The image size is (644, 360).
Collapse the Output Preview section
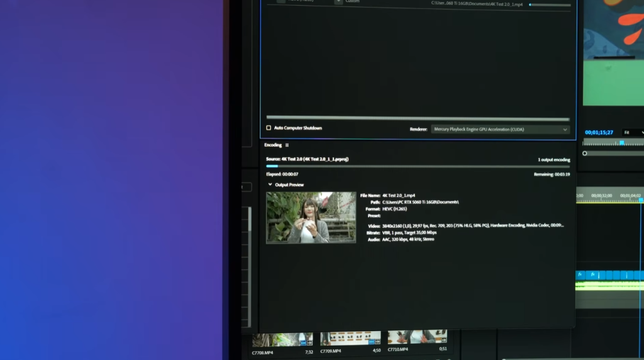(x=270, y=185)
